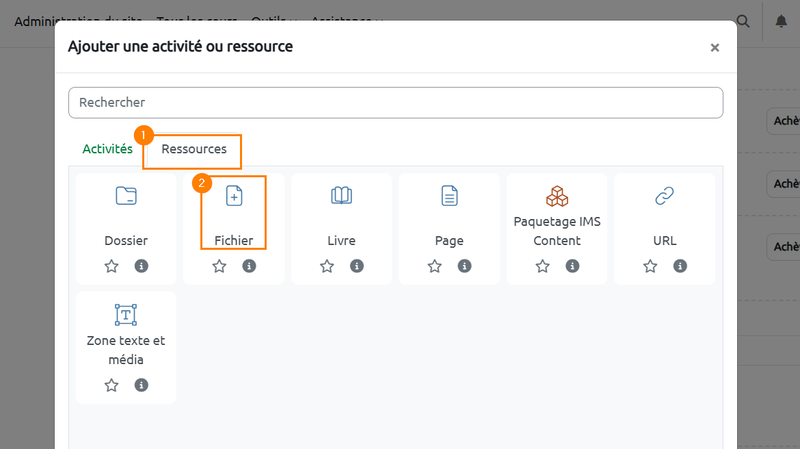
Task: Click the Livre label text
Action: (x=341, y=241)
